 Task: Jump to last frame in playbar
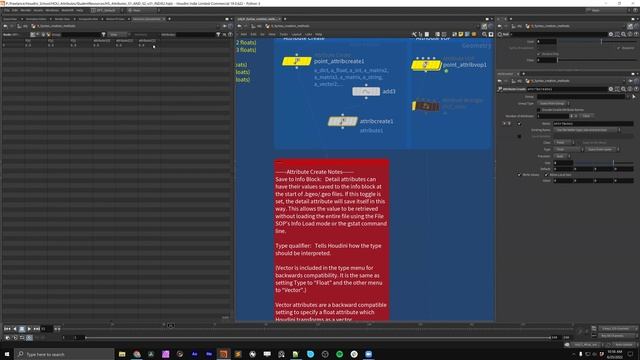click(x=36, y=329)
